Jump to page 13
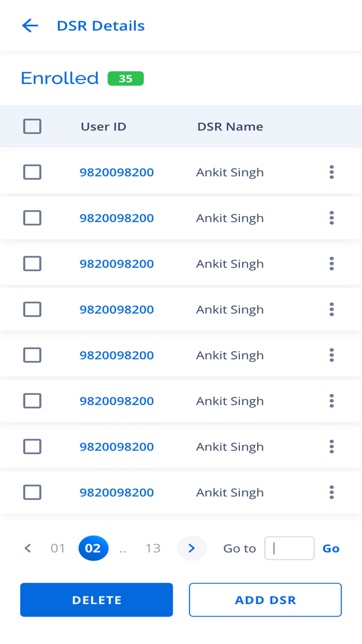 (x=153, y=548)
